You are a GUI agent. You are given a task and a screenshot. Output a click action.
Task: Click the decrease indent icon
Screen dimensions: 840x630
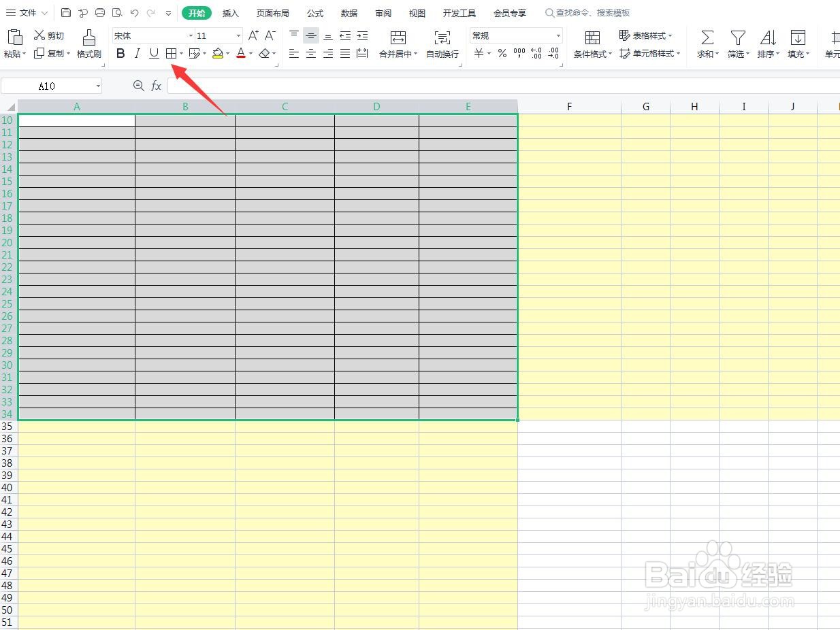pos(345,35)
